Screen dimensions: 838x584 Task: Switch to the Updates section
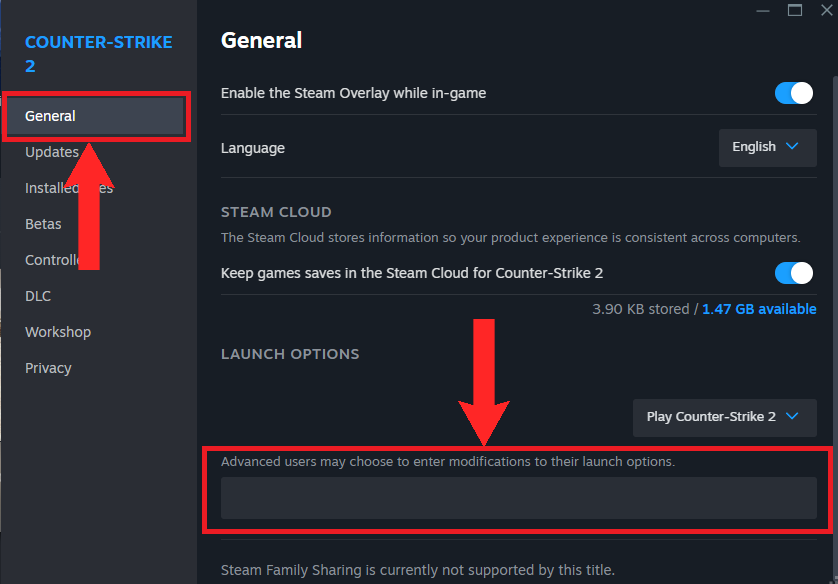coord(52,152)
